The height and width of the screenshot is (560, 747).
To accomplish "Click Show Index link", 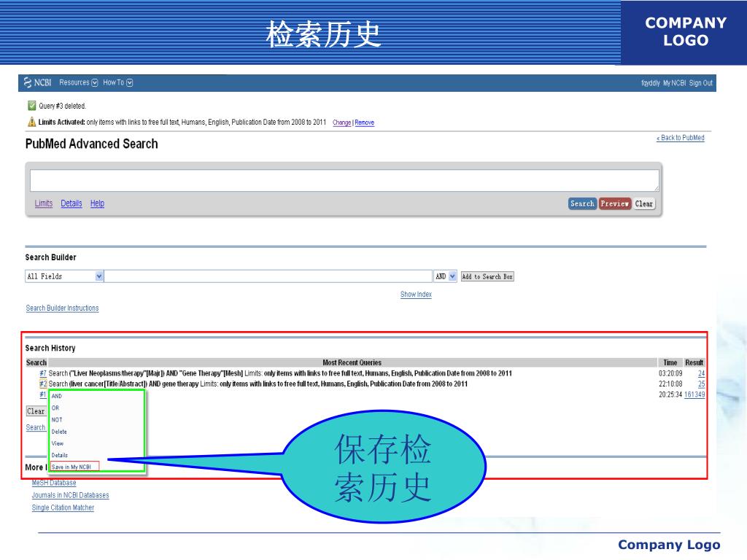I will 416,295.
